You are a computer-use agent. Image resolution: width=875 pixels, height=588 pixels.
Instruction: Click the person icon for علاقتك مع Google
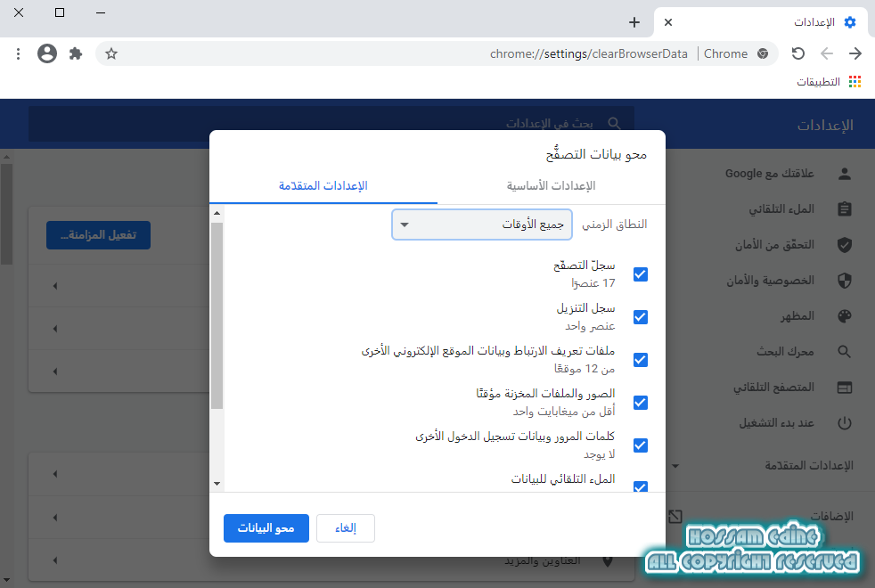click(x=845, y=174)
